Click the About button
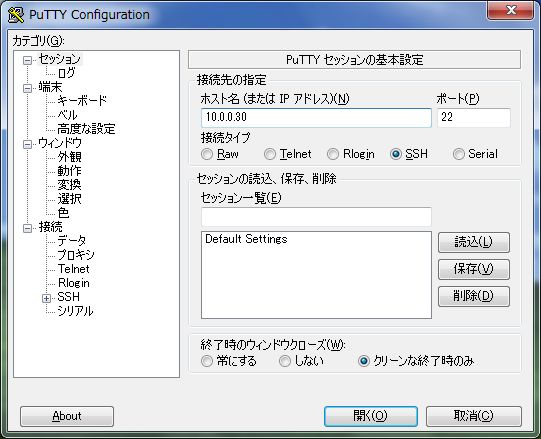541x439 pixels. (x=67, y=416)
